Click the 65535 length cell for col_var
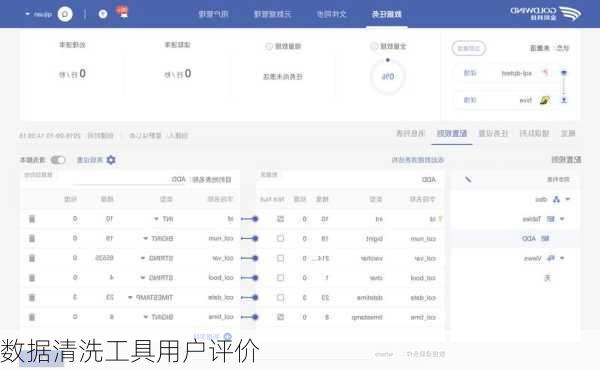Viewport: 600px width, 370px height. click(104, 258)
